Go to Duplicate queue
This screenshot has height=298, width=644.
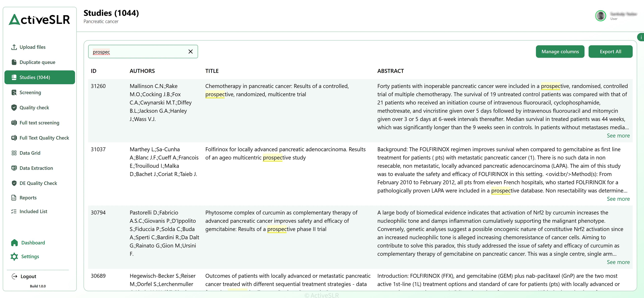click(38, 62)
